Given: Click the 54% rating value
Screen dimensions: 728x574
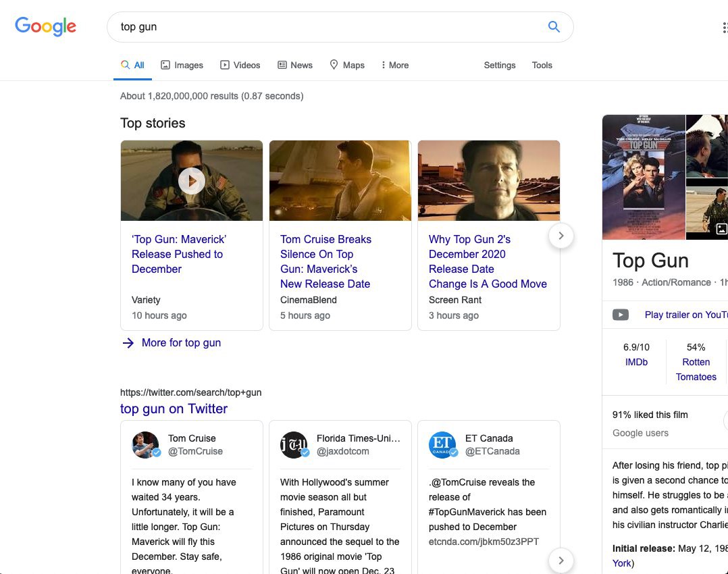Looking at the screenshot, I should [x=696, y=347].
